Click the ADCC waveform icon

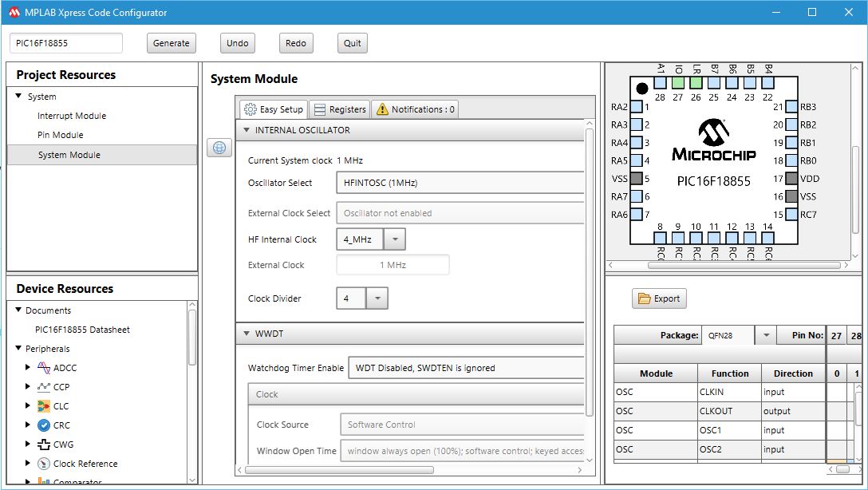44,368
